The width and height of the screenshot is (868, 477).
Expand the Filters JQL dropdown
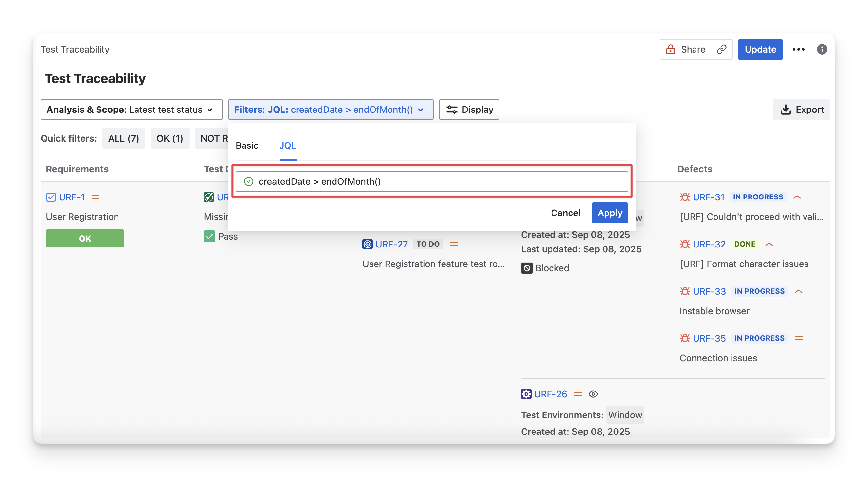pos(330,110)
